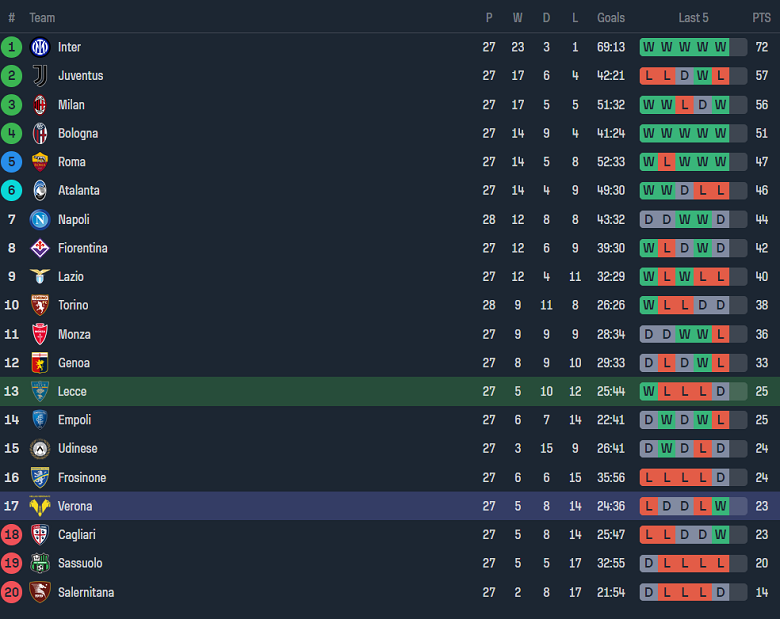The image size is (780, 619).
Task: Click the Napoli team logo
Action: click(x=40, y=219)
